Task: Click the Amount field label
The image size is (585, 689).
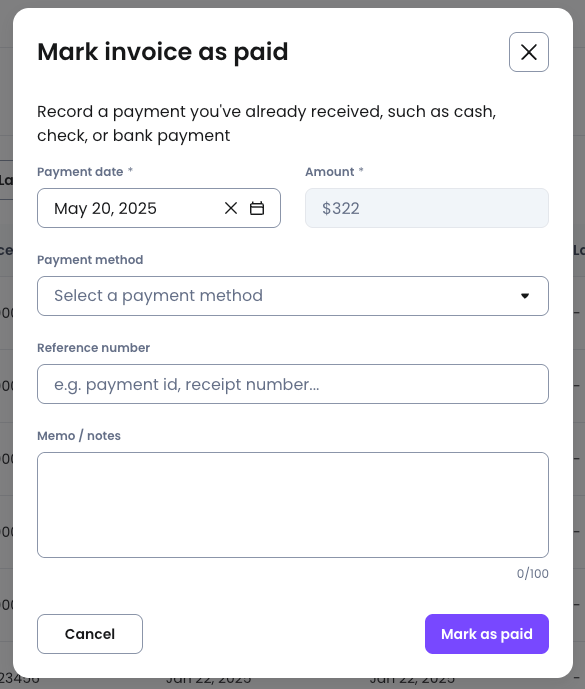Action: coord(330,172)
